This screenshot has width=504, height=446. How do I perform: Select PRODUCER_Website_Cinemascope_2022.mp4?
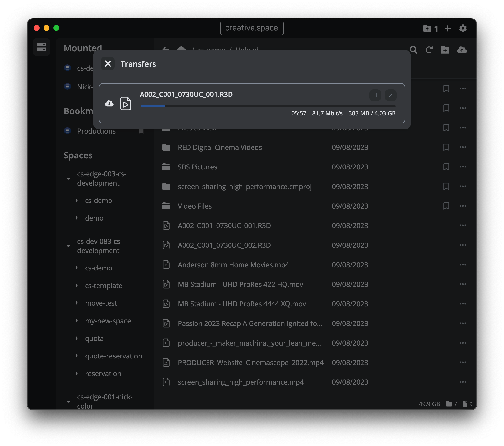coord(251,363)
